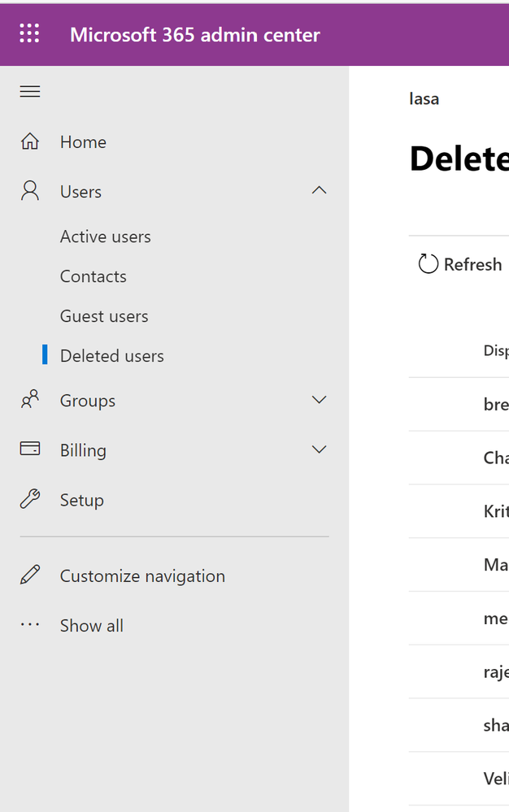
Task: Click the Groups people icon
Action: point(29,400)
